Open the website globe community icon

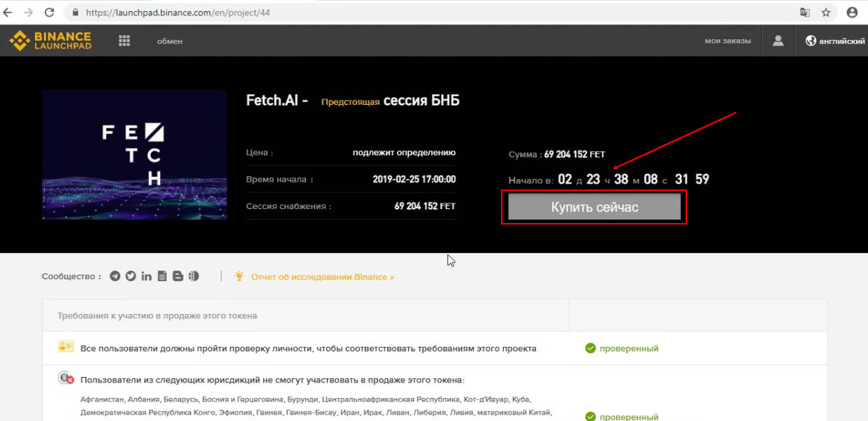[194, 276]
